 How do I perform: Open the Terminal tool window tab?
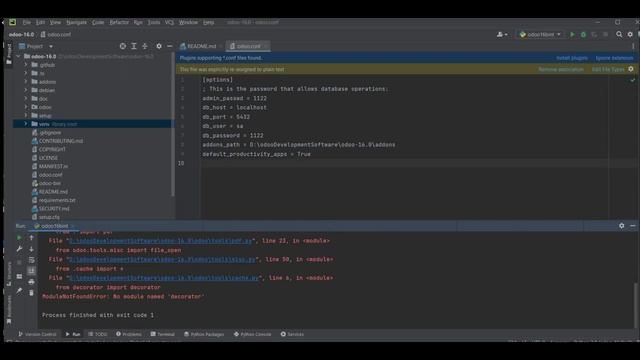(162, 334)
